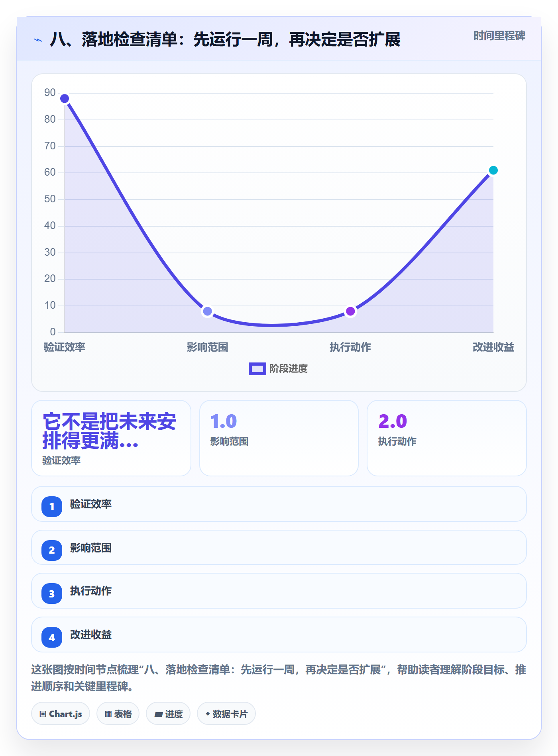Click the 时间里程碑 label in header
This screenshot has height=756, width=558.
(x=499, y=36)
